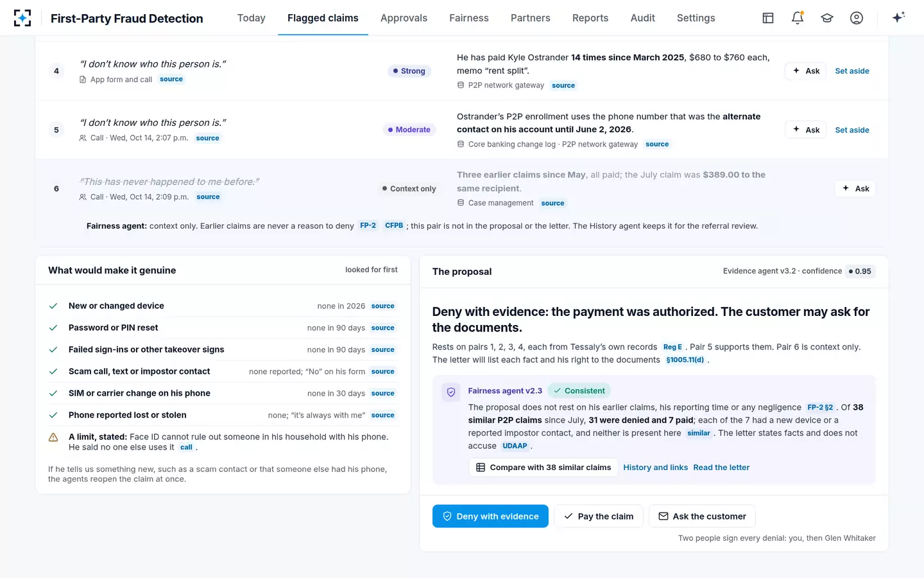Open source for Phone reported lost or stolen

click(383, 416)
